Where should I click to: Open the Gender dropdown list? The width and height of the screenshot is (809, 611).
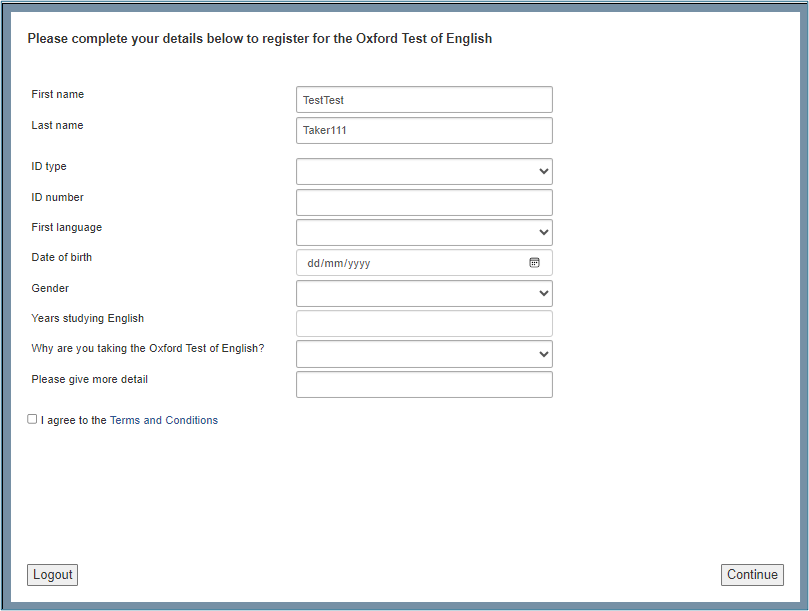click(x=424, y=294)
